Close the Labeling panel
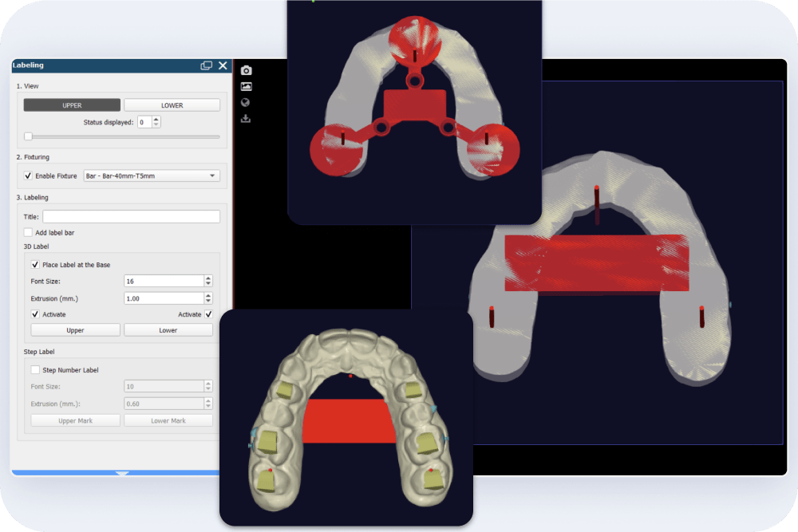798x532 pixels. coord(223,65)
